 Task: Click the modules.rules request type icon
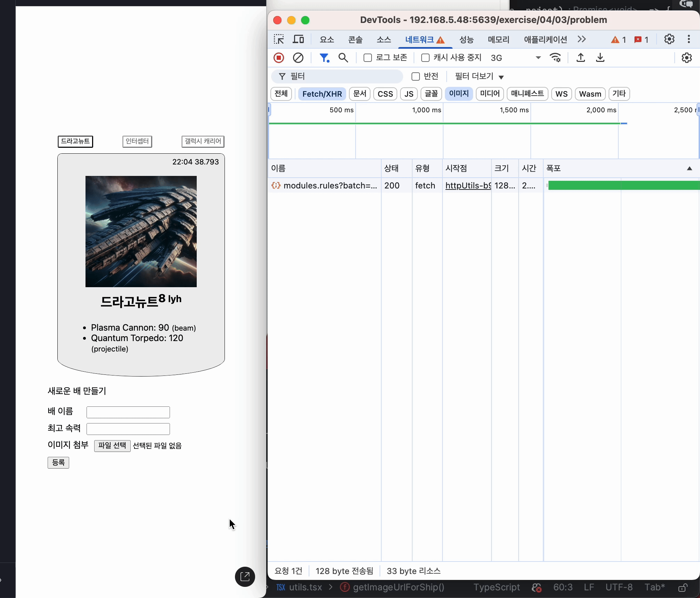tap(276, 186)
